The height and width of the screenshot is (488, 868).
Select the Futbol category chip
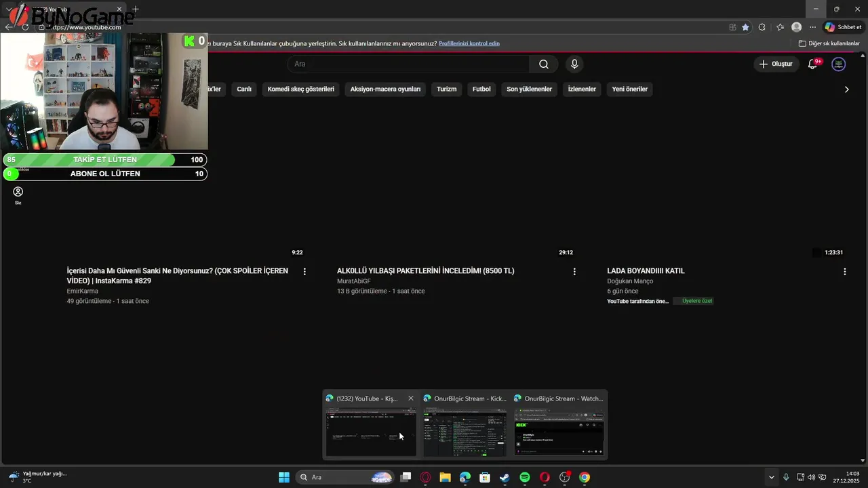[x=481, y=89]
